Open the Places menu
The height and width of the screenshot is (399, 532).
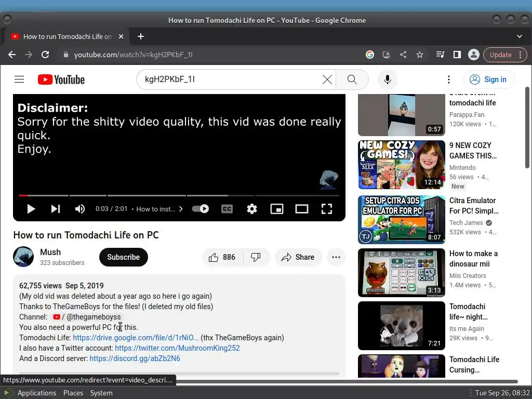coord(73,393)
